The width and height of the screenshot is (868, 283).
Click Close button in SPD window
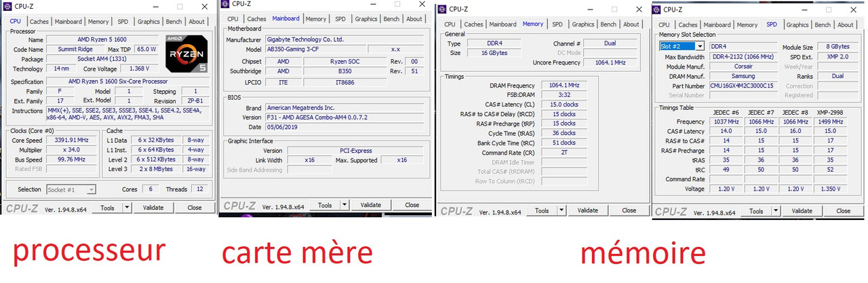coord(844,211)
